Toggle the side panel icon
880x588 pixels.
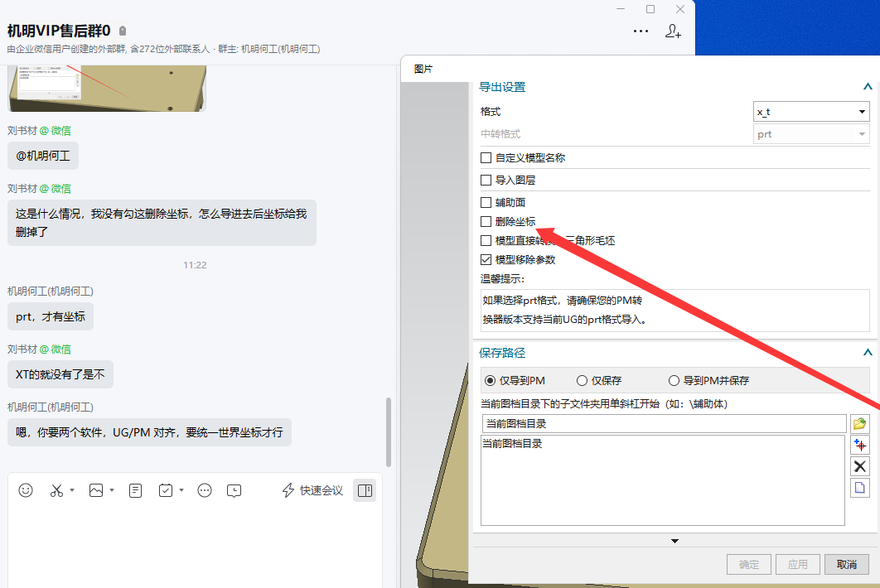pyautogui.click(x=365, y=490)
